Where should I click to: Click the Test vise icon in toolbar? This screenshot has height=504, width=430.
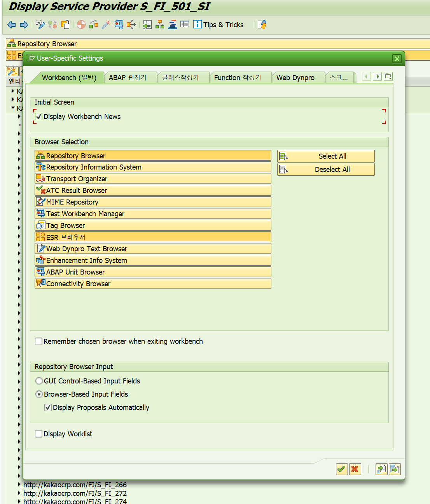pos(119,25)
